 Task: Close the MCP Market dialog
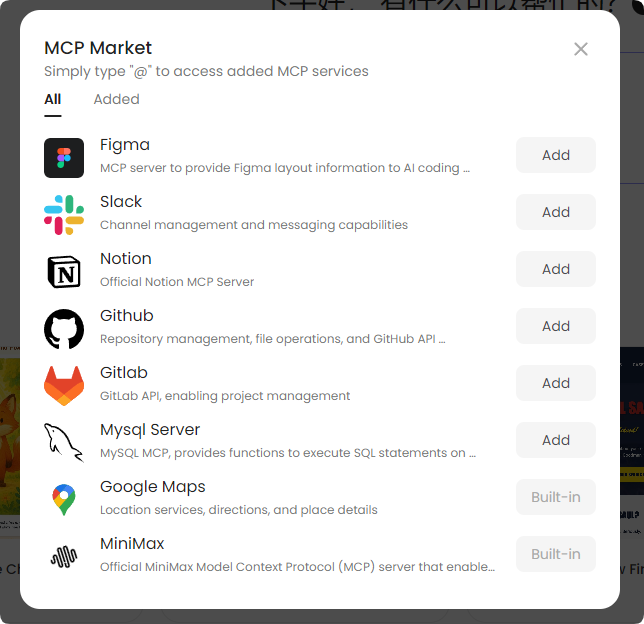581,49
